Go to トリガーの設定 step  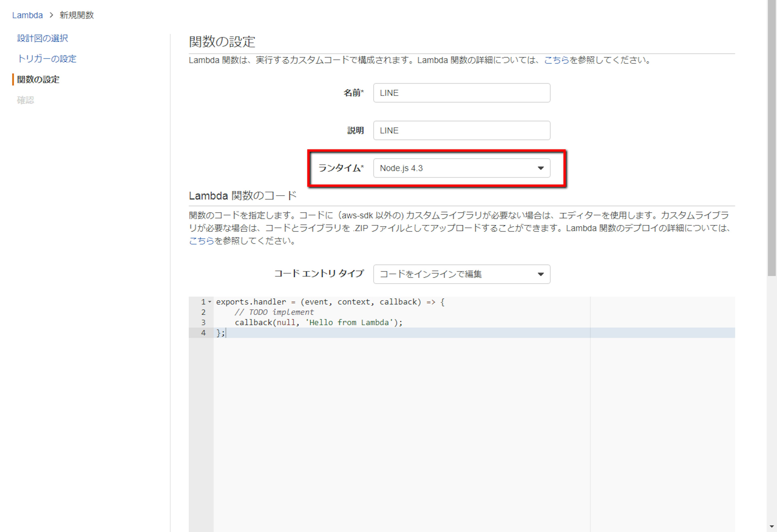(47, 59)
